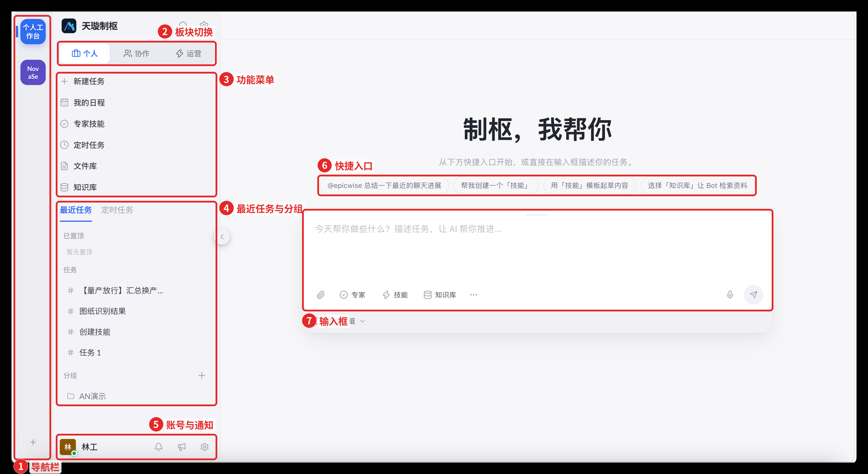The height and width of the screenshot is (474, 868).
Task: Open the 任务 1 item
Action: tap(136, 352)
